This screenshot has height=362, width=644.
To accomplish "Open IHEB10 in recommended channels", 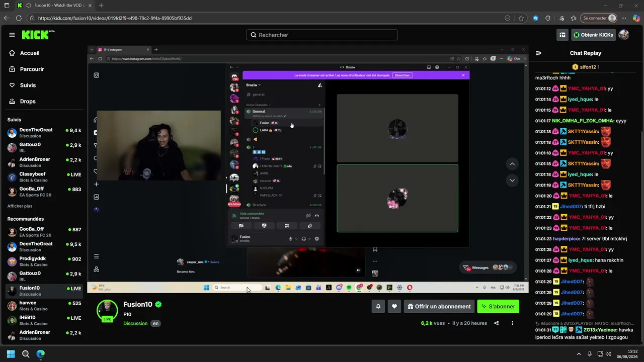I will click(x=44, y=321).
